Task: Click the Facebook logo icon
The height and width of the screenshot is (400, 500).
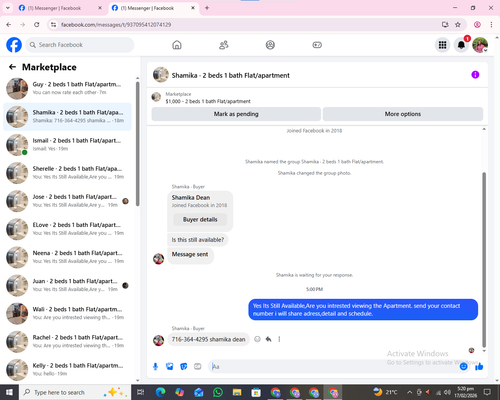Action: [x=14, y=45]
